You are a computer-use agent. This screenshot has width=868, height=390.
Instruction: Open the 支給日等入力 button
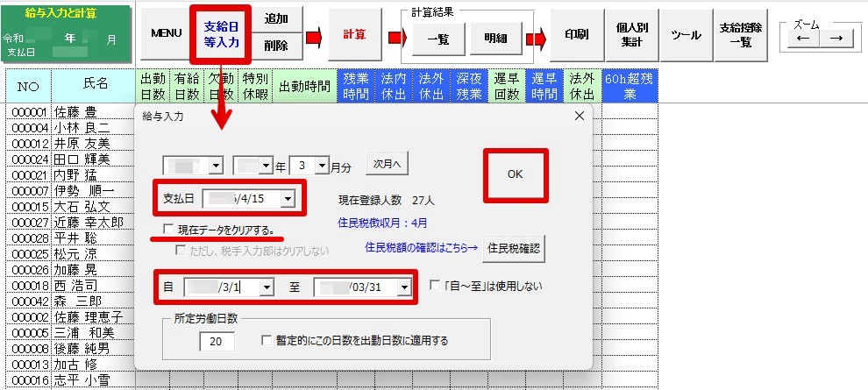[221, 34]
